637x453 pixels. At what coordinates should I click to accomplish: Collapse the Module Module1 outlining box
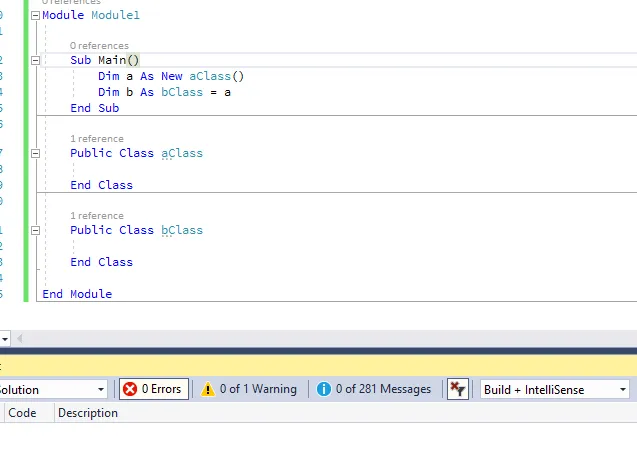35,15
